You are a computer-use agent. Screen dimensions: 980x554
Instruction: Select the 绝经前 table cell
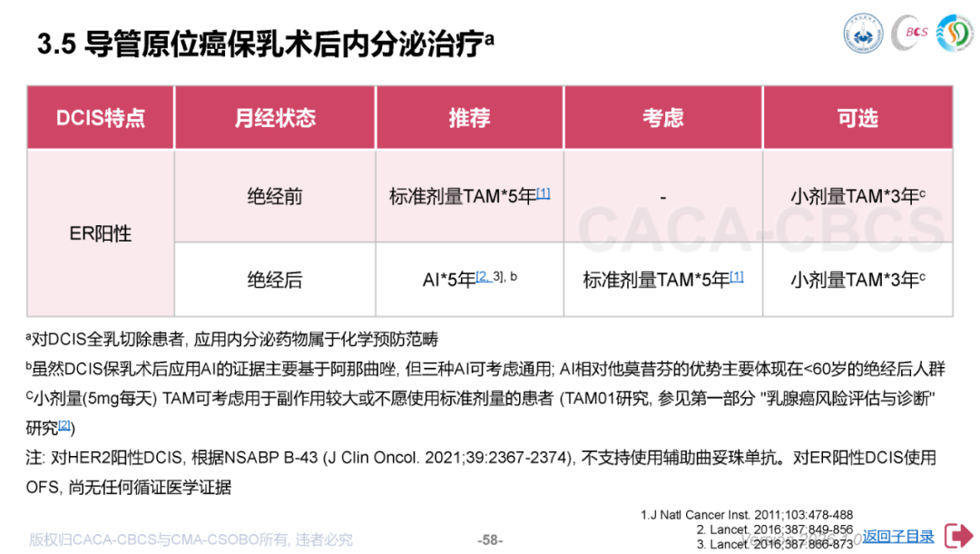click(275, 197)
